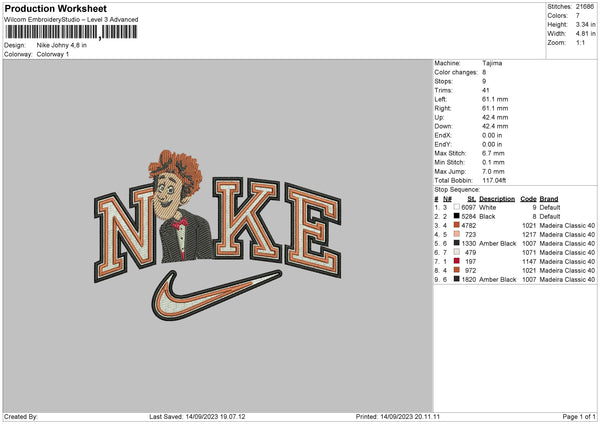The image size is (600, 424).
Task: Select the Amber Black swatch in the 1330 row
Action: click(456, 243)
